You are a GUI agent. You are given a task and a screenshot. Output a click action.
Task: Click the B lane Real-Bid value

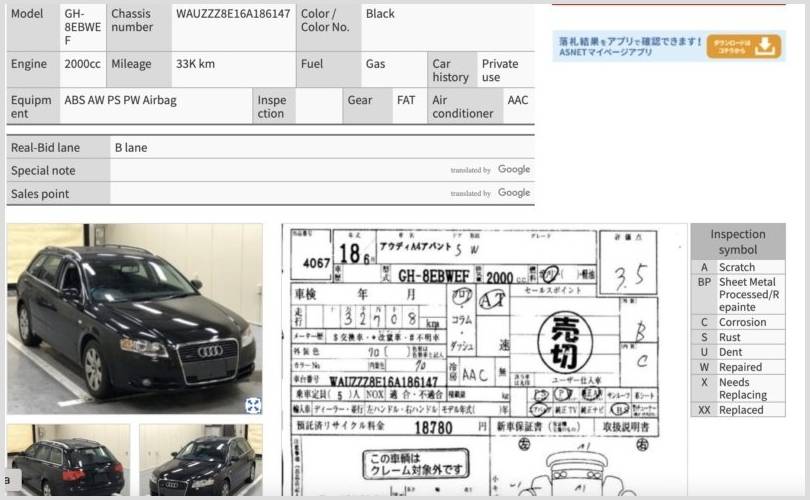click(131, 148)
